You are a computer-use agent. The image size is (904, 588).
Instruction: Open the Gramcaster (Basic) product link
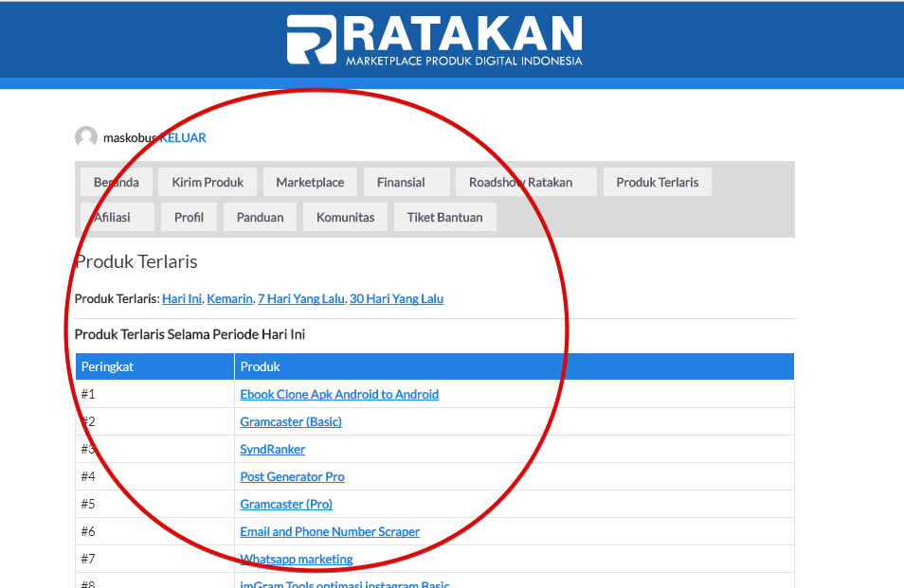point(291,421)
